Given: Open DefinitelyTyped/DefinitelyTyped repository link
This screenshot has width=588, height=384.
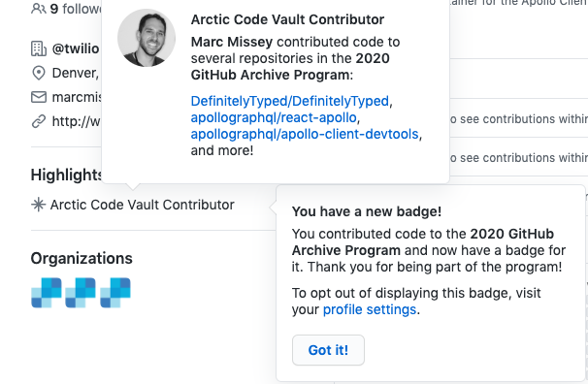Looking at the screenshot, I should coord(289,101).
